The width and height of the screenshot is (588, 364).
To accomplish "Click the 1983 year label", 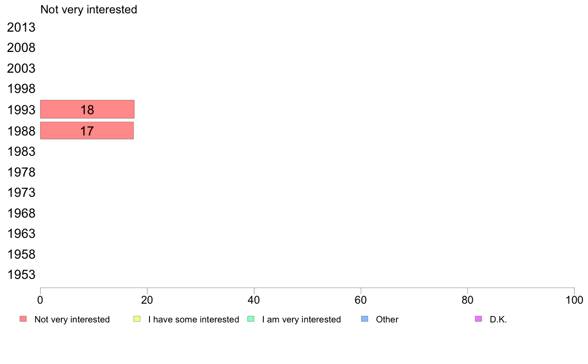I will 21,151.
